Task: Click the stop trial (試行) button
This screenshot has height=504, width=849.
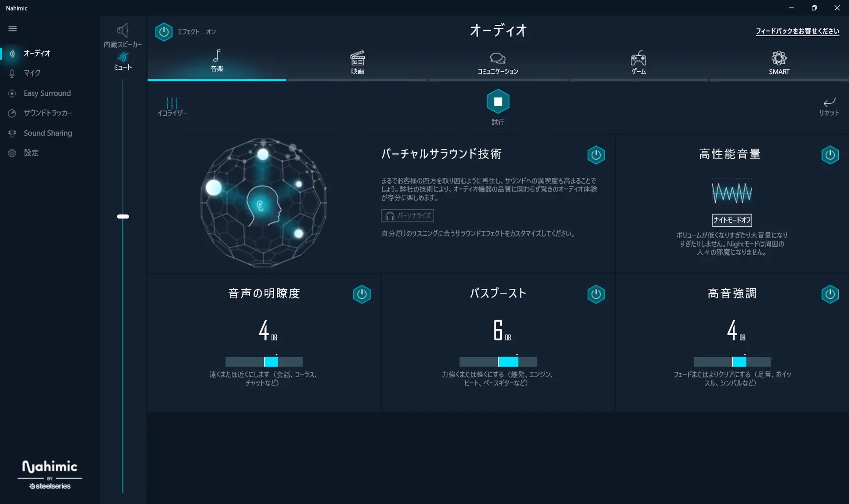Action: tap(497, 102)
